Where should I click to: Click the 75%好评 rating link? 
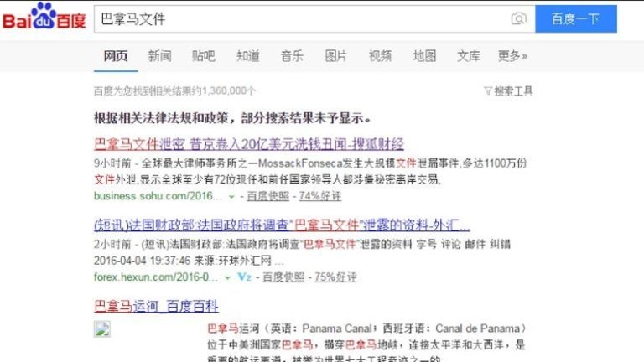click(x=335, y=277)
